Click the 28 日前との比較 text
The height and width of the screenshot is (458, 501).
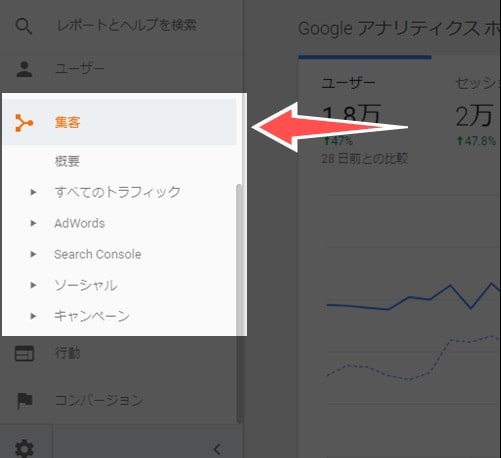point(365,159)
